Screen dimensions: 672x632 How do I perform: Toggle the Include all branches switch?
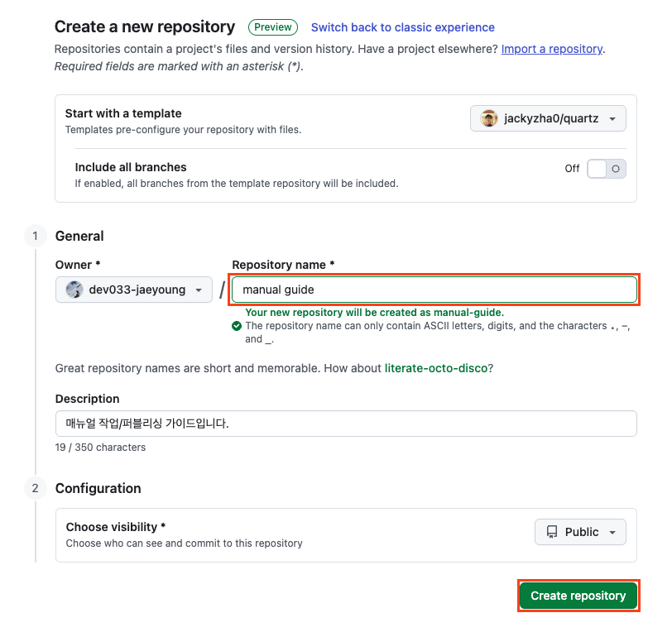click(606, 169)
